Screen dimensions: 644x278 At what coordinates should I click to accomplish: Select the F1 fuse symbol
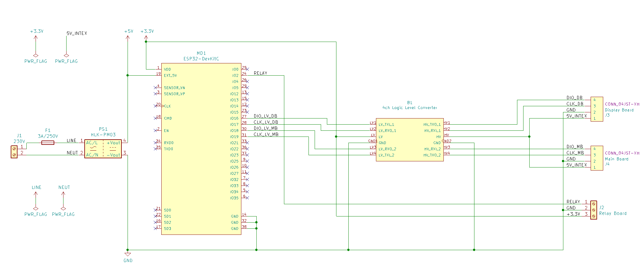click(48, 143)
